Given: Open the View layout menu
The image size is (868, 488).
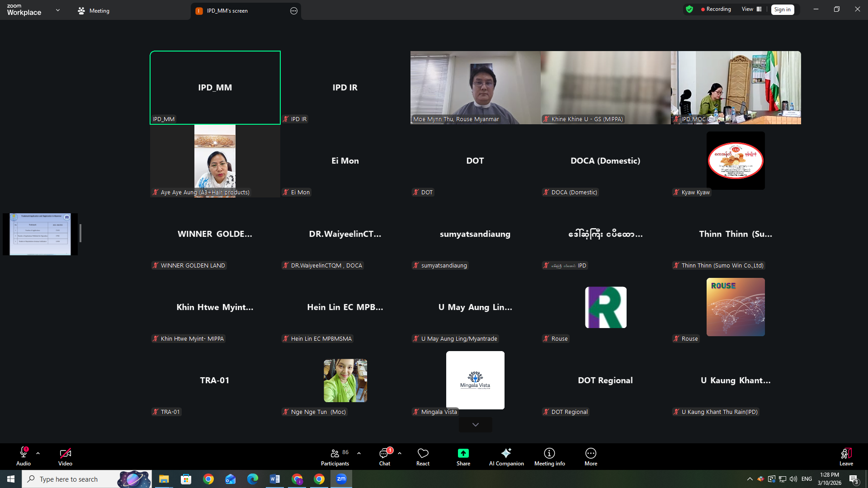Looking at the screenshot, I should (x=751, y=9).
